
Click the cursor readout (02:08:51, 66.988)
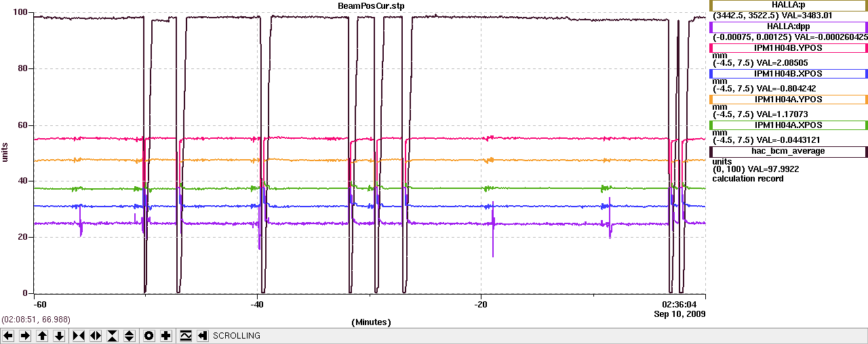pos(36,319)
